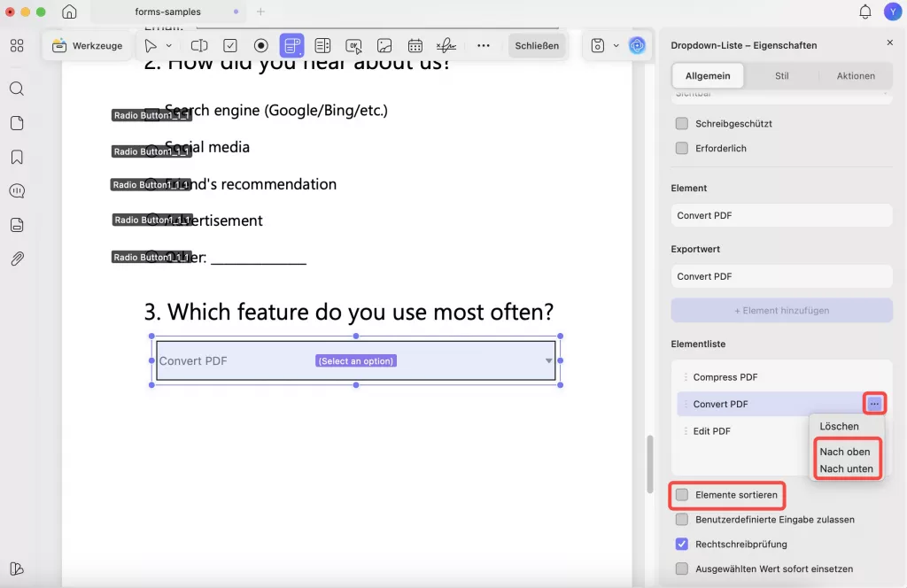Select the radio button form tool
This screenshot has width=907, height=588.
coord(261,46)
